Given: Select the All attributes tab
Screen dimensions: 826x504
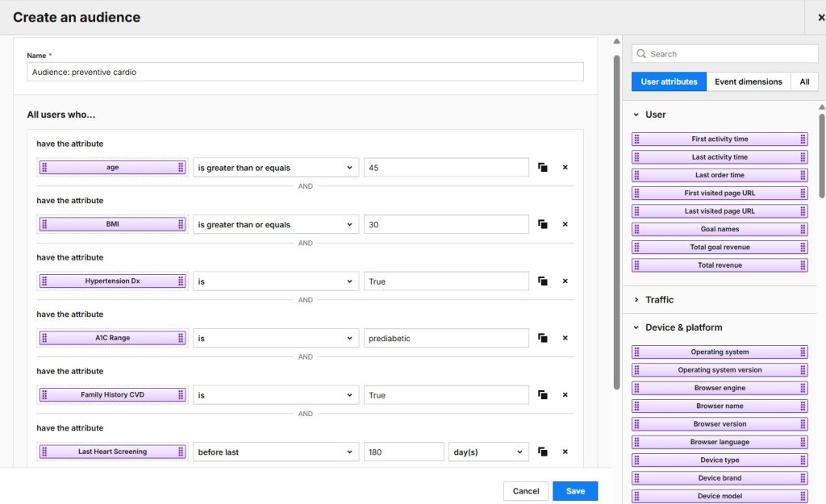Looking at the screenshot, I should (804, 81).
